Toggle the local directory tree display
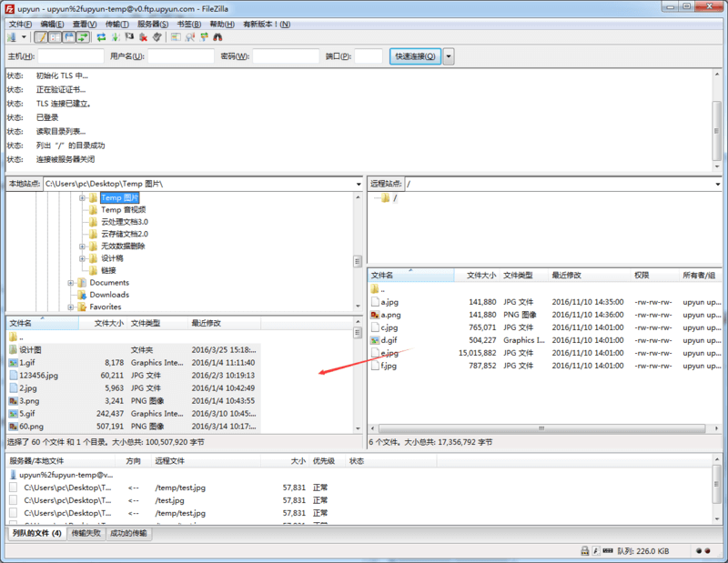The width and height of the screenshot is (728, 563). (x=56, y=37)
